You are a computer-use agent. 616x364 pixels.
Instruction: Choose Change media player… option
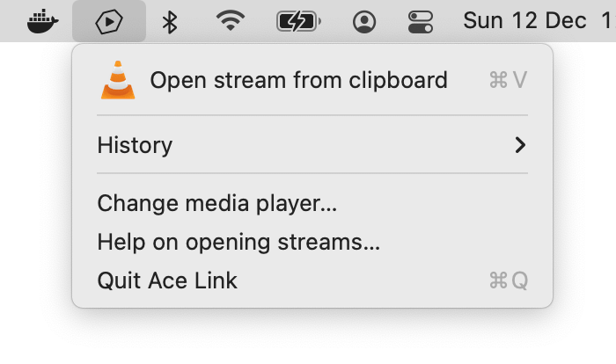click(x=217, y=204)
